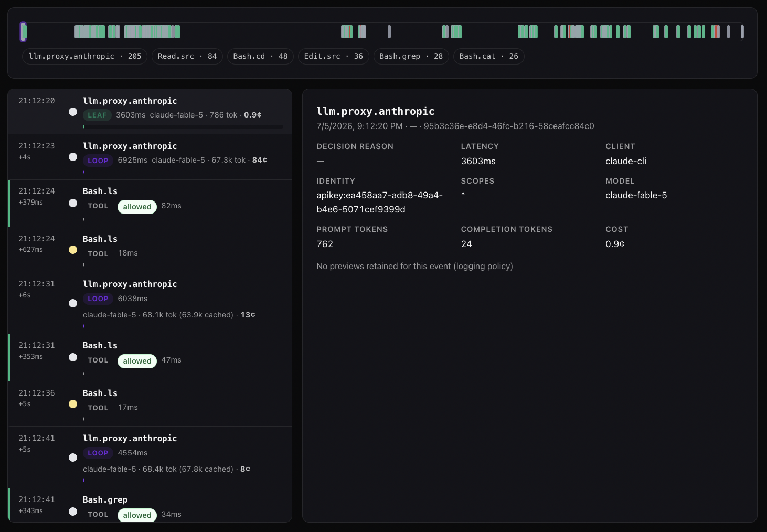This screenshot has height=532, width=767.
Task: Click the Cost value 0.9¢ in details
Action: click(615, 244)
